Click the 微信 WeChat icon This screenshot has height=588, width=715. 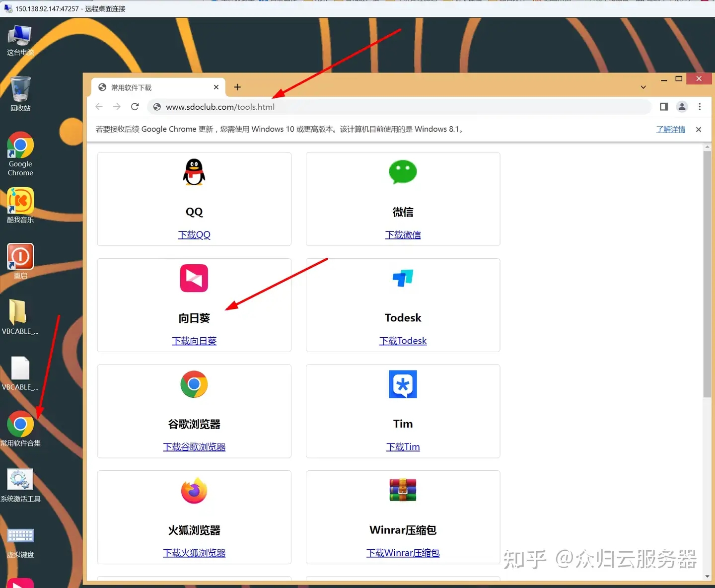tap(403, 172)
